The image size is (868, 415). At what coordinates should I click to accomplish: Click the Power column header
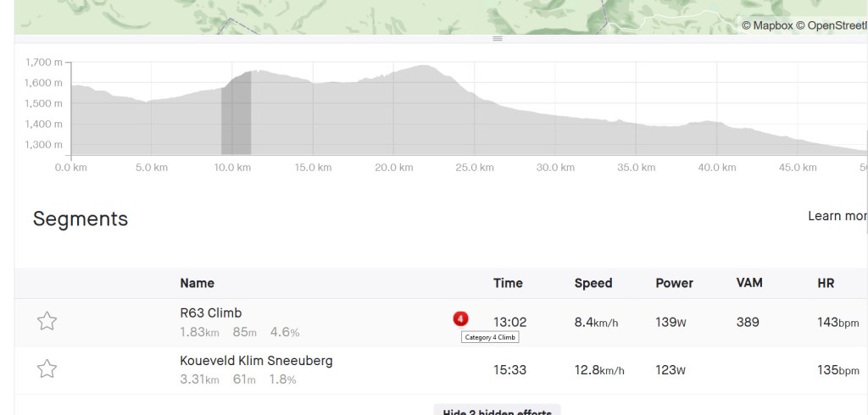(674, 283)
